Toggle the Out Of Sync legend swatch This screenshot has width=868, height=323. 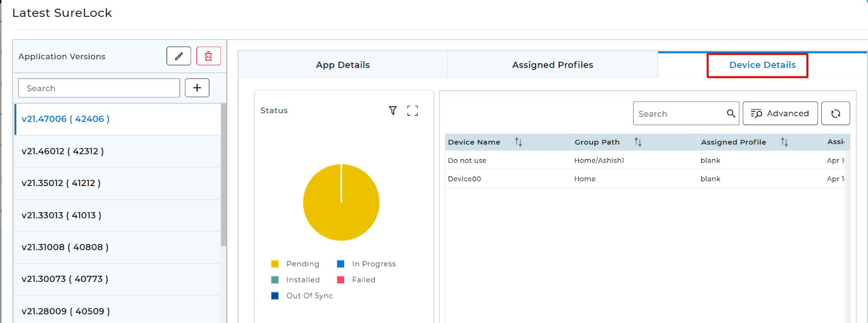point(275,295)
